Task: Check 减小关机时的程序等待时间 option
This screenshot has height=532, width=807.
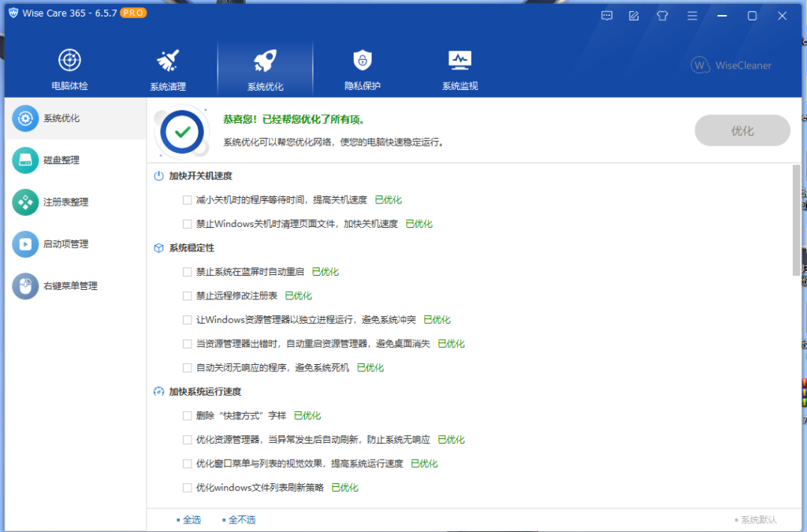Action: (x=188, y=200)
